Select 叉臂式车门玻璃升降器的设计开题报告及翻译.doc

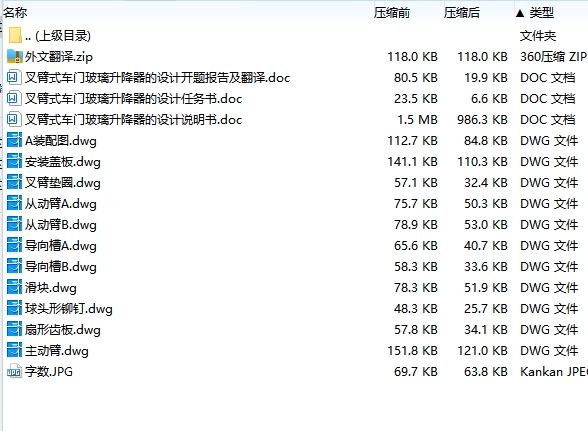(x=158, y=78)
